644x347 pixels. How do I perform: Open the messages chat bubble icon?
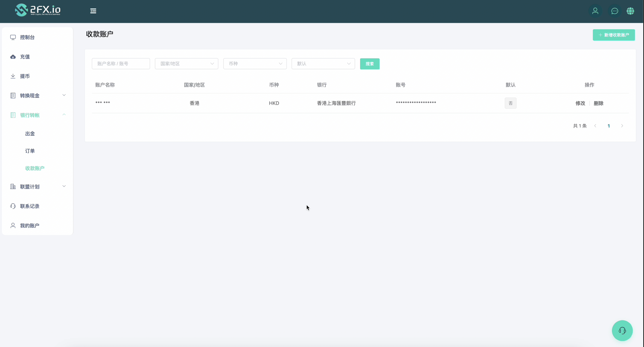click(614, 11)
